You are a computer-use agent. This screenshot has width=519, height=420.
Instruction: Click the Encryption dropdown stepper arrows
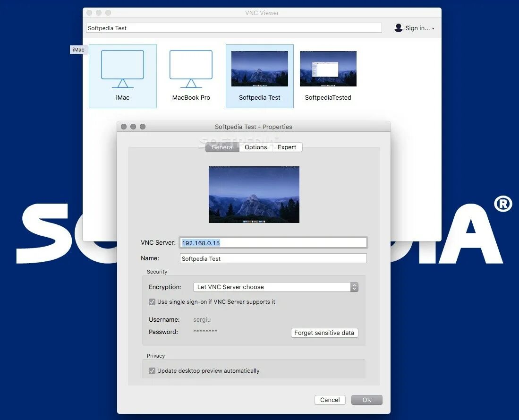[354, 287]
